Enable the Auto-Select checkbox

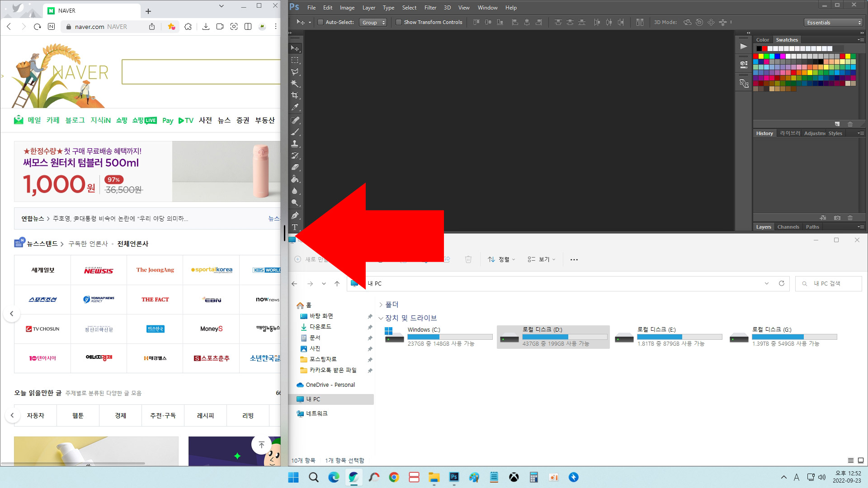click(x=321, y=22)
